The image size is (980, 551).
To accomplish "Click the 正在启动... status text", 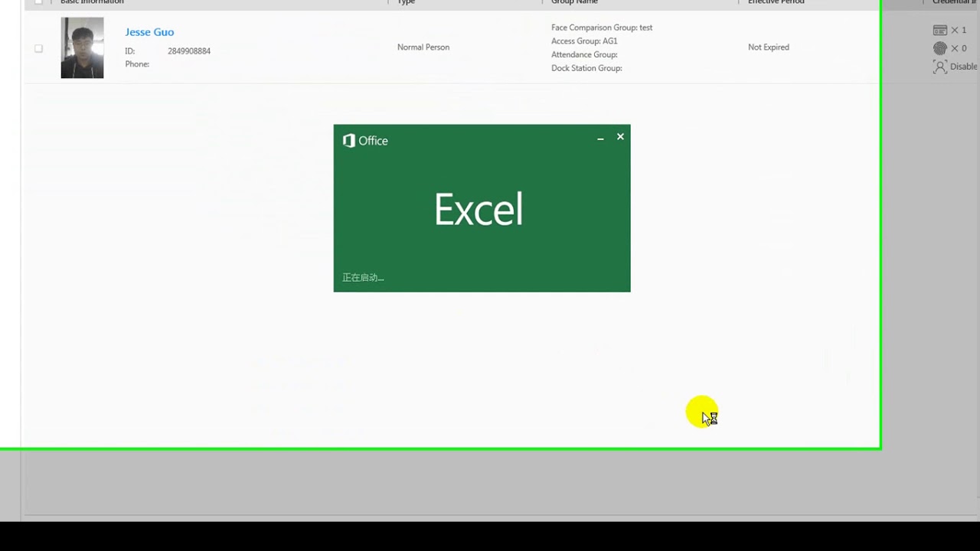I will tap(363, 278).
